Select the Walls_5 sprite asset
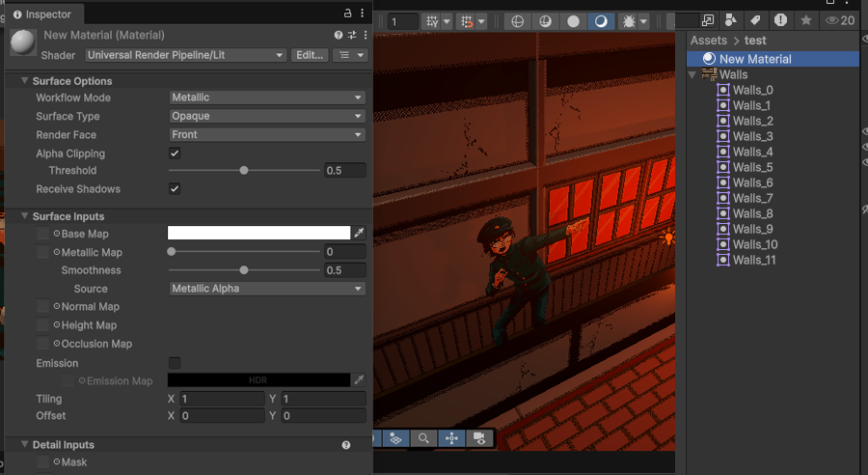Screen dimensions: 868x475 pos(752,167)
